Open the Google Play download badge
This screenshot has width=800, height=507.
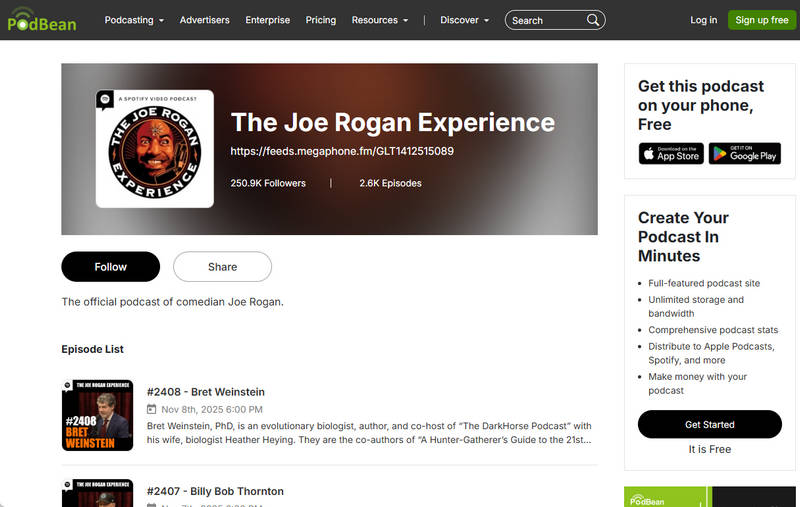745,154
